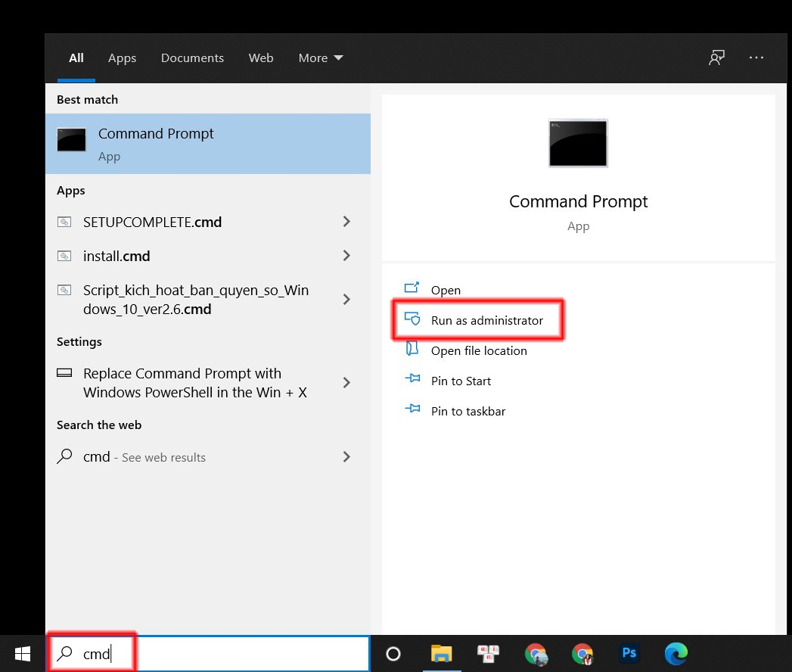Select the Web search tab
Viewport: 792px width, 672px height.
click(261, 58)
